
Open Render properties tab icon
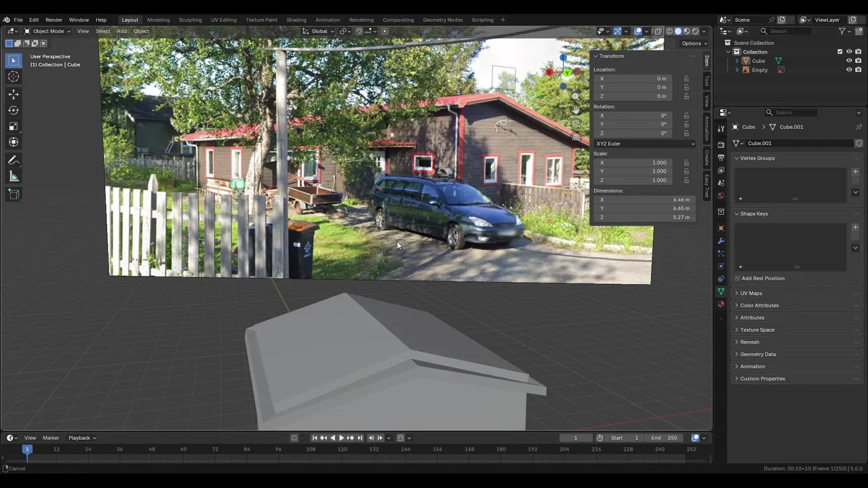(x=721, y=144)
